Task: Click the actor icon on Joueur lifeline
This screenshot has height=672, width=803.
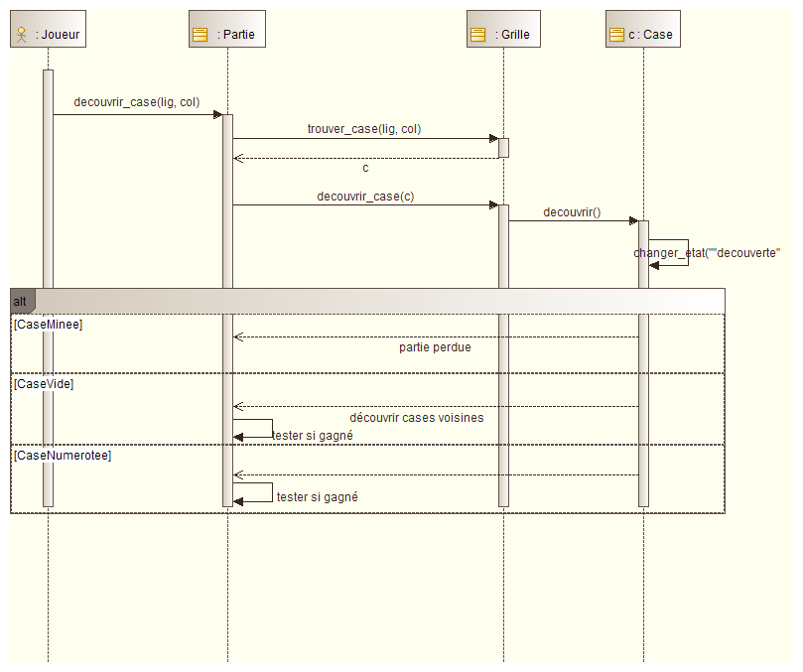Action: 21,35
